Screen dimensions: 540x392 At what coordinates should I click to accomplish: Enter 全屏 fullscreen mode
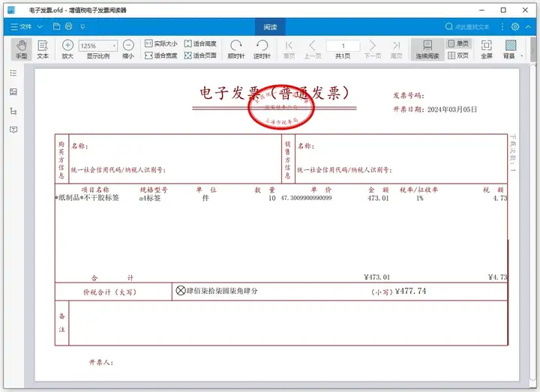point(486,49)
